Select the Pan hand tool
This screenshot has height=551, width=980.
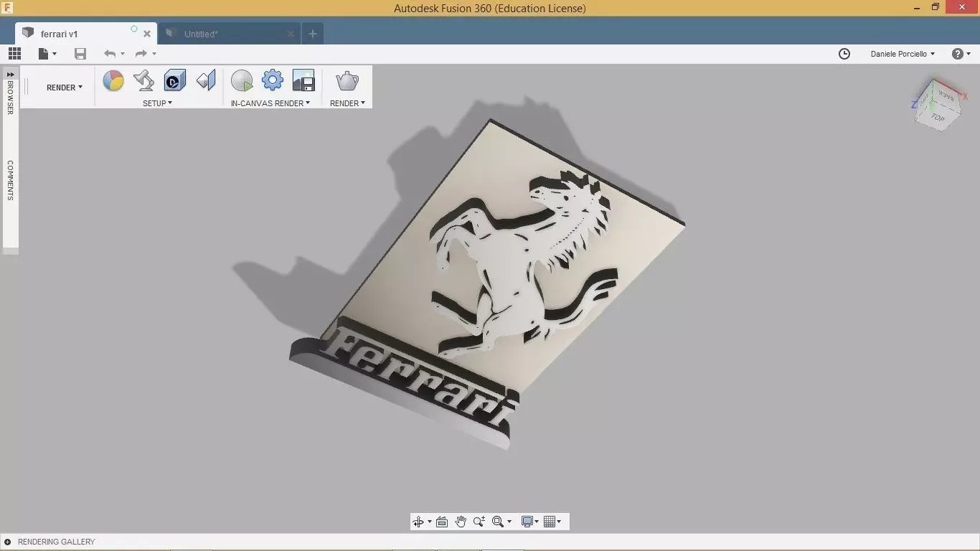(461, 522)
